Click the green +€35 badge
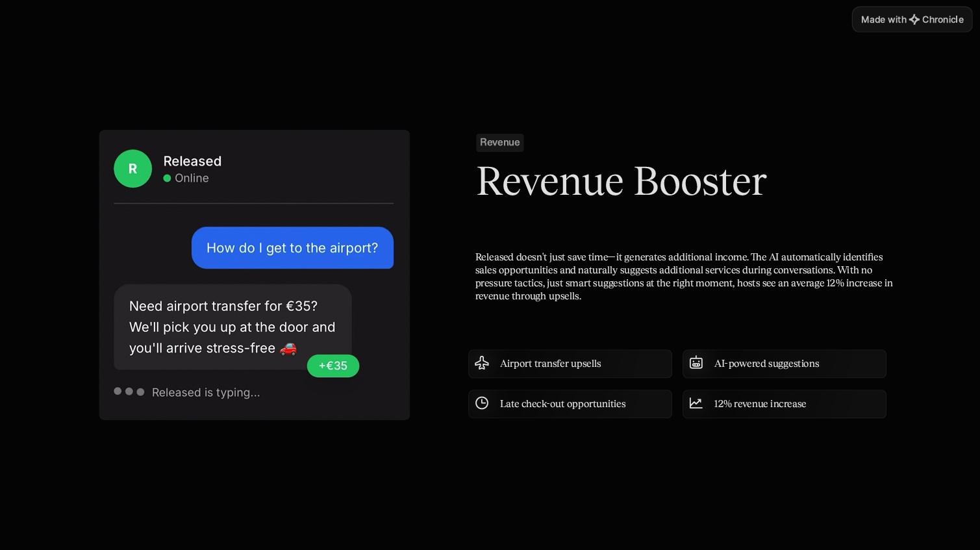 (333, 366)
